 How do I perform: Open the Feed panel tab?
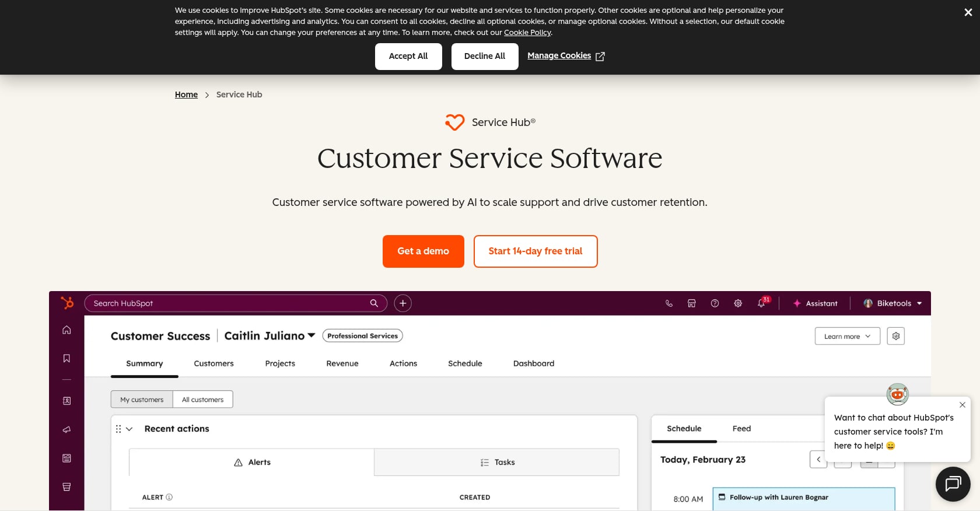pos(741,429)
